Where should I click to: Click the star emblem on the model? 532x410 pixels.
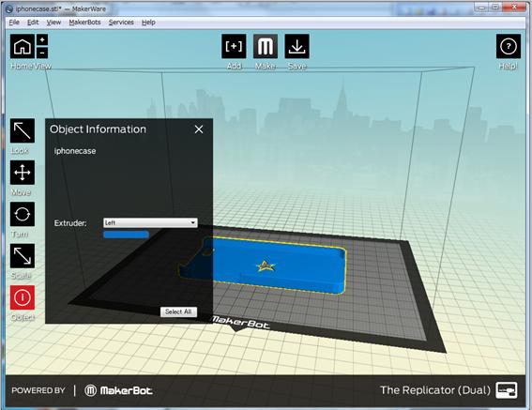point(266,266)
